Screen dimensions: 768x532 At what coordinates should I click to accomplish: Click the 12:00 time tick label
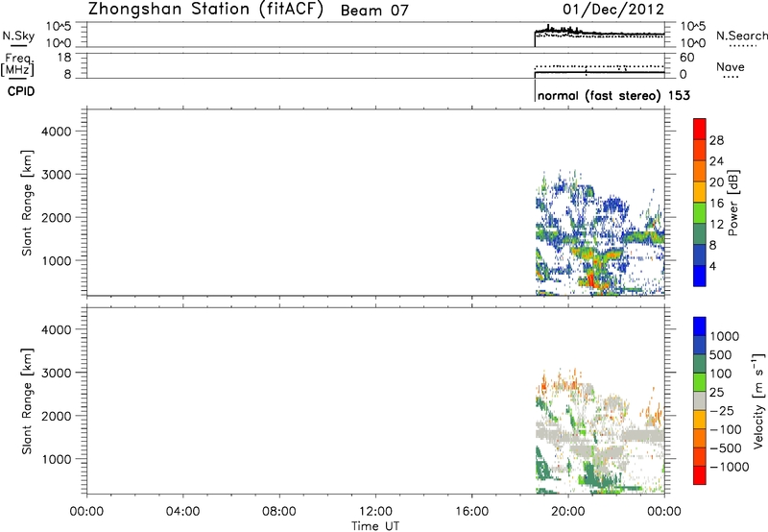pos(375,512)
